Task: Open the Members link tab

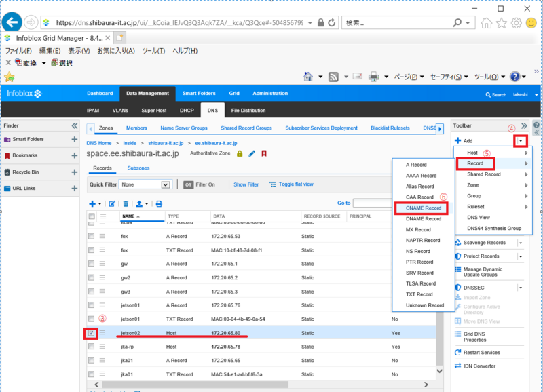Action: click(136, 128)
